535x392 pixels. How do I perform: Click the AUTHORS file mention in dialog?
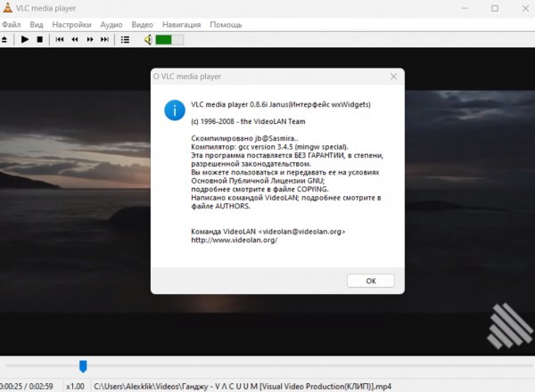[220, 206]
